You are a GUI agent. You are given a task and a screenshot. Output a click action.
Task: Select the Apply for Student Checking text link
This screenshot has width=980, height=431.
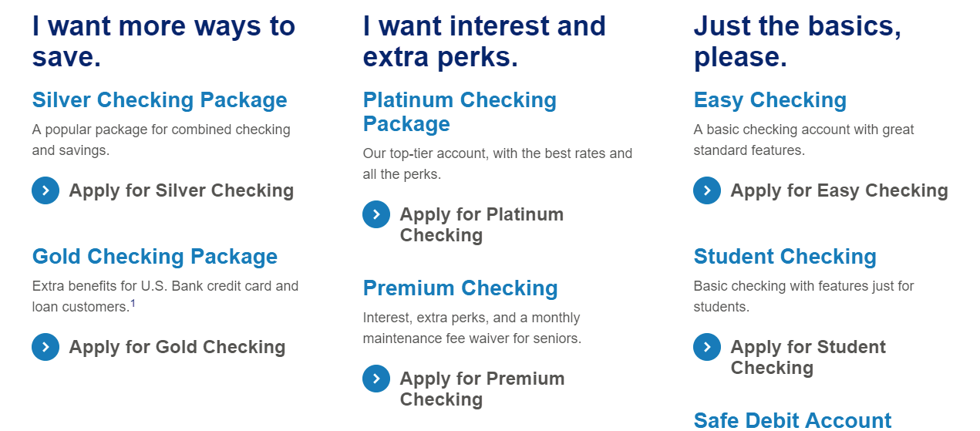(x=809, y=357)
